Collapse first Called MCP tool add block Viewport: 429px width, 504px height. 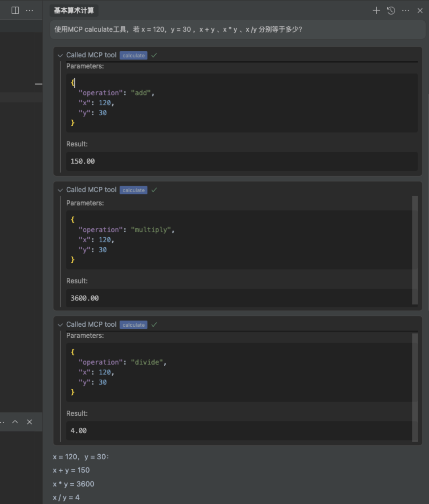click(x=60, y=56)
